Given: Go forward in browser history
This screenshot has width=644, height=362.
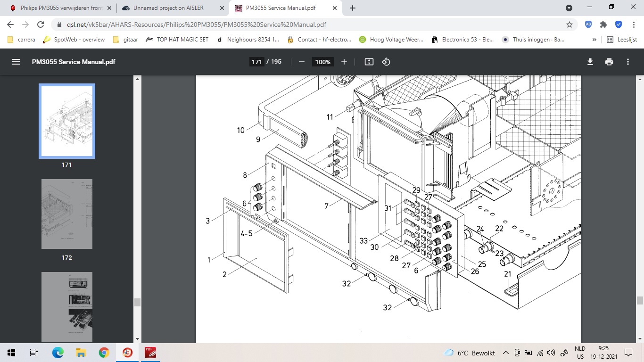Looking at the screenshot, I should point(25,25).
